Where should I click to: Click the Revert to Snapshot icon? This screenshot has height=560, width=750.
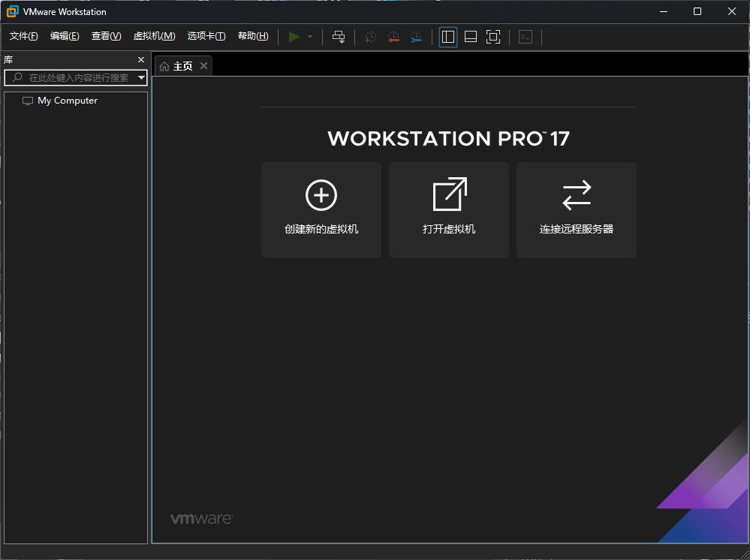coord(393,37)
